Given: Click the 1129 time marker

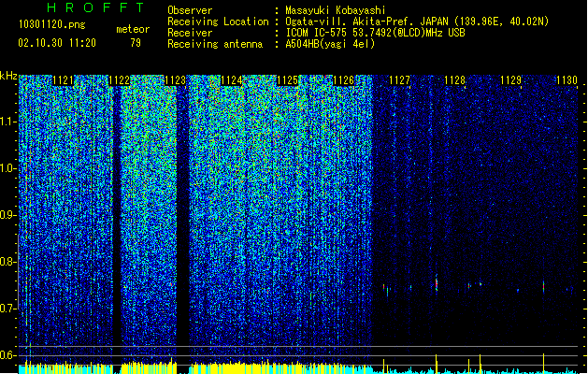Looking at the screenshot, I should click(510, 80).
